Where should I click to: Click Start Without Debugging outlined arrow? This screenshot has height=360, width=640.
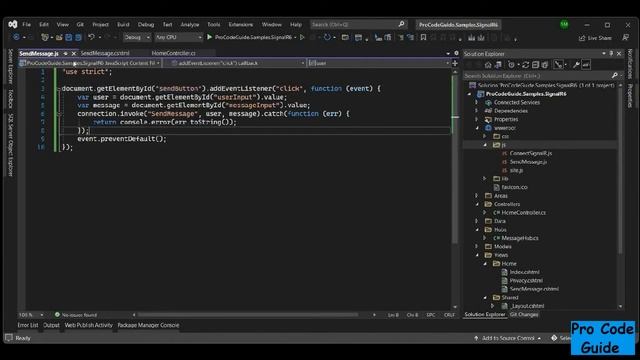[302, 37]
